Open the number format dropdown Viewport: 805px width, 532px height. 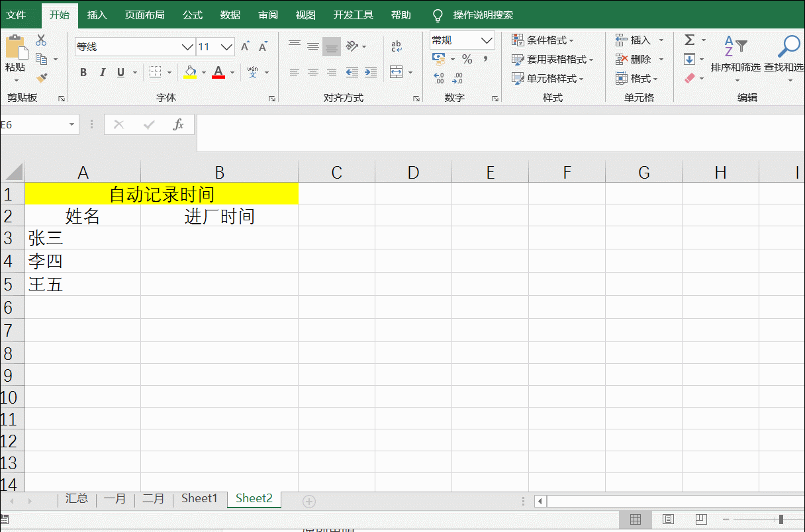click(x=487, y=40)
